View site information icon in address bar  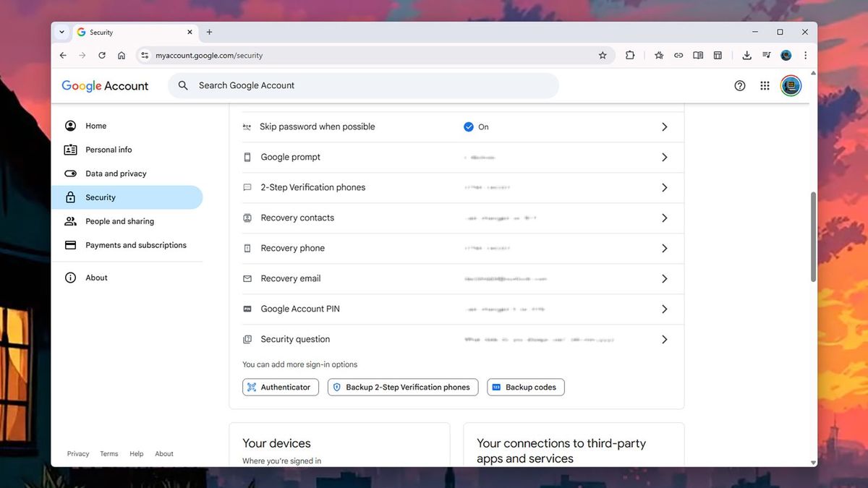144,55
